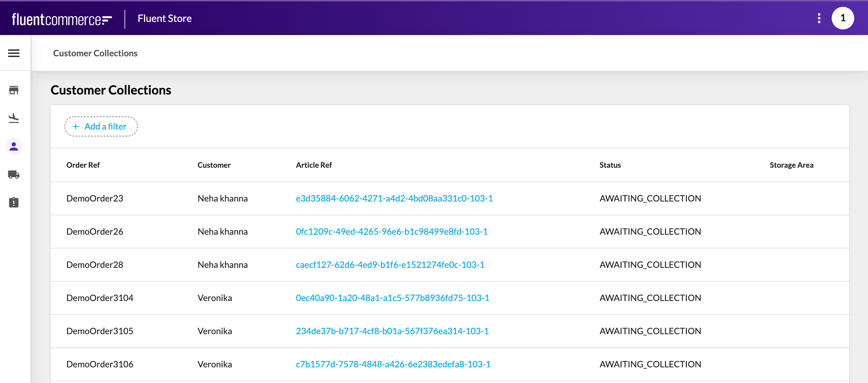The height and width of the screenshot is (383, 868).
Task: Click the clipboard alert sidebar icon
Action: pos(14,202)
